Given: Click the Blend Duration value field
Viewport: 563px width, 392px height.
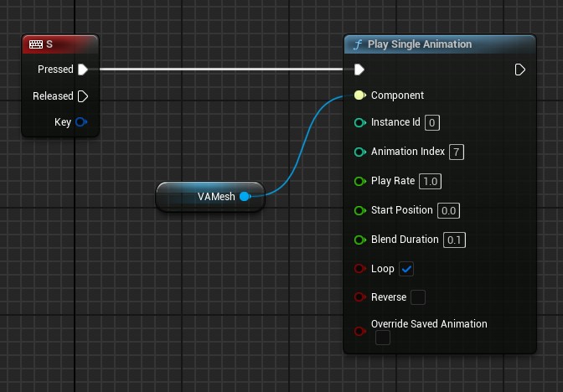Looking at the screenshot, I should 455,240.
